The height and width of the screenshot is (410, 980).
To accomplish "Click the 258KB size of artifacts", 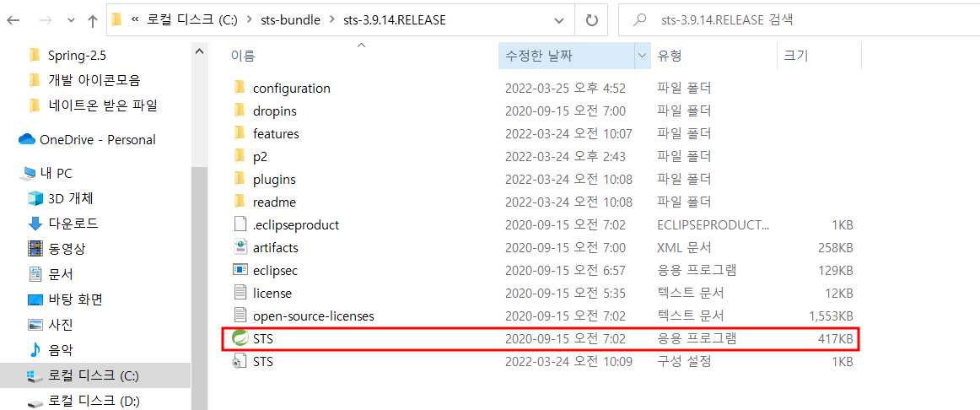I will 835,247.
